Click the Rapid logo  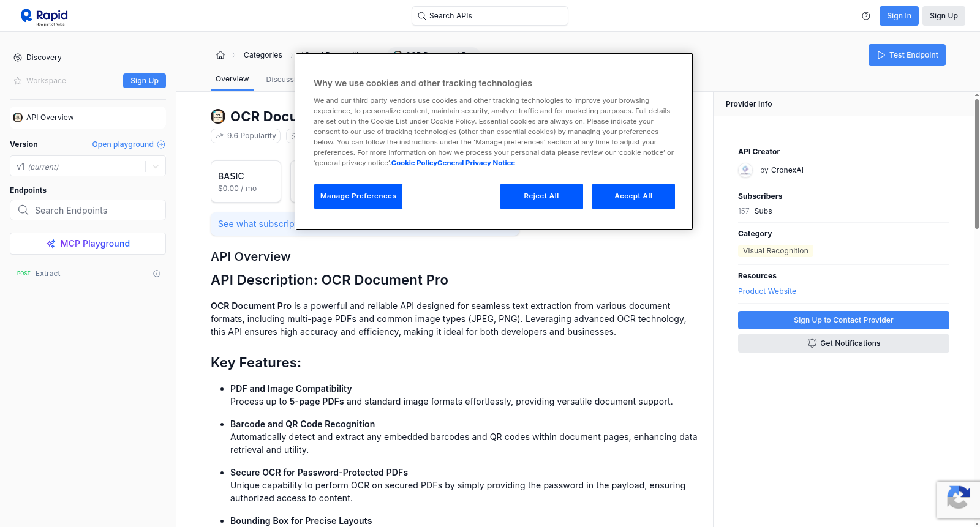44,17
